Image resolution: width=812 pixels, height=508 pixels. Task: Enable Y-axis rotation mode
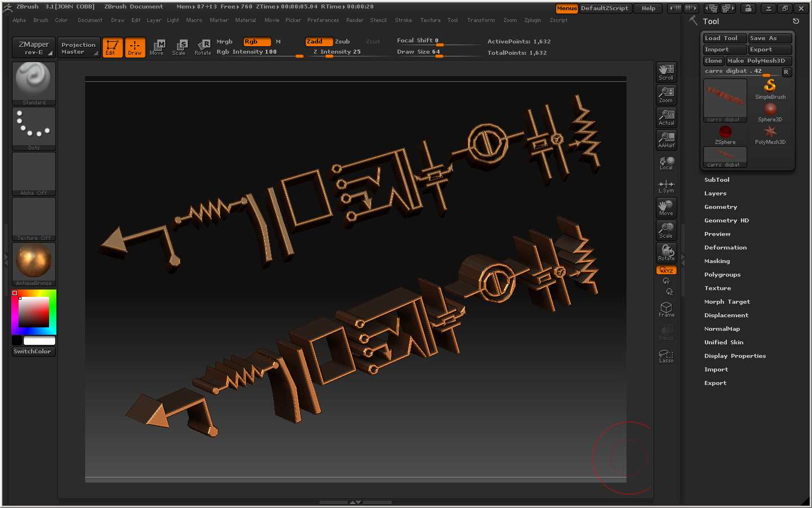pyautogui.click(x=667, y=281)
